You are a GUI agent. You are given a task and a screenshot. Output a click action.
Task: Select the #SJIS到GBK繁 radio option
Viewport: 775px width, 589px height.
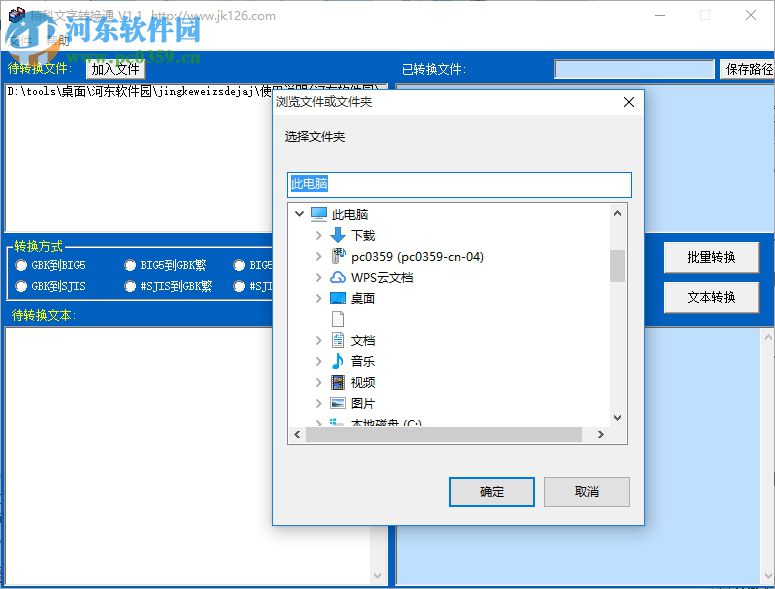pos(130,286)
